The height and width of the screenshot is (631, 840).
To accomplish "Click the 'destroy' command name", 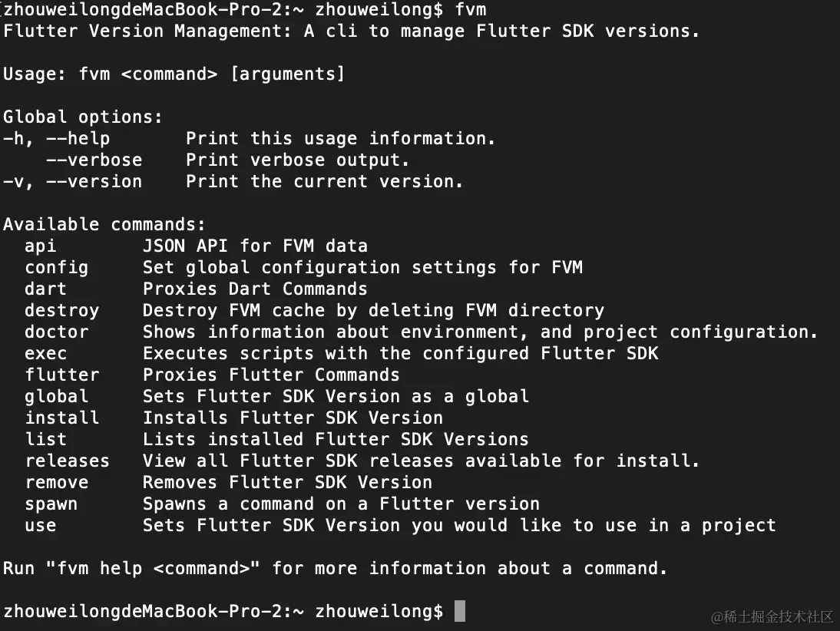I will pos(61,311).
